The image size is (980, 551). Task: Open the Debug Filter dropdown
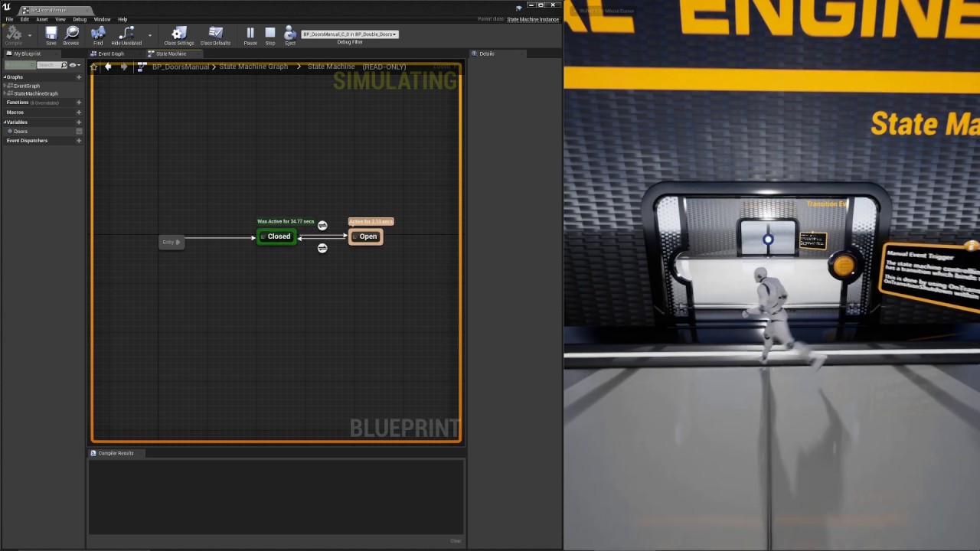[x=350, y=34]
